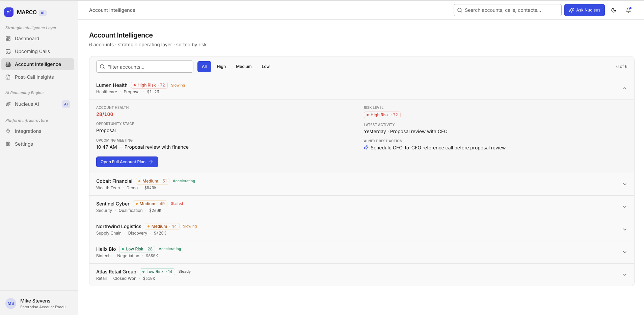Focus the global search accounts field

pos(507,10)
